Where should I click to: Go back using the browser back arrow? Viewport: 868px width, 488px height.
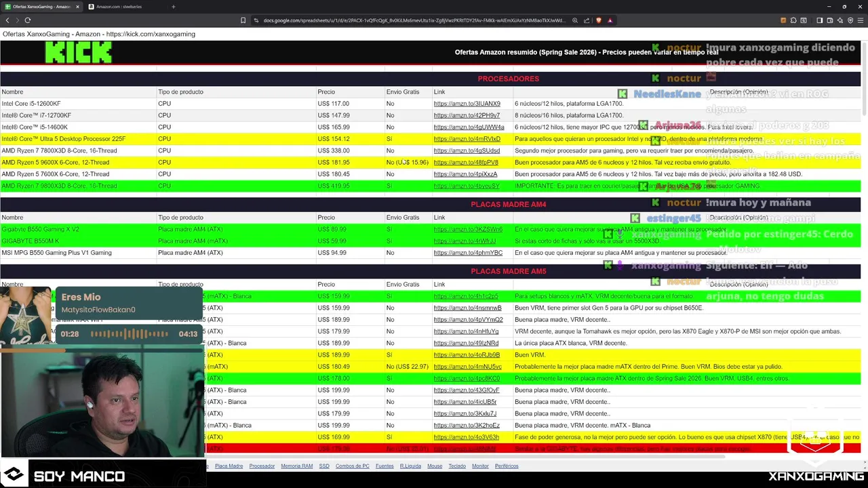(x=7, y=20)
